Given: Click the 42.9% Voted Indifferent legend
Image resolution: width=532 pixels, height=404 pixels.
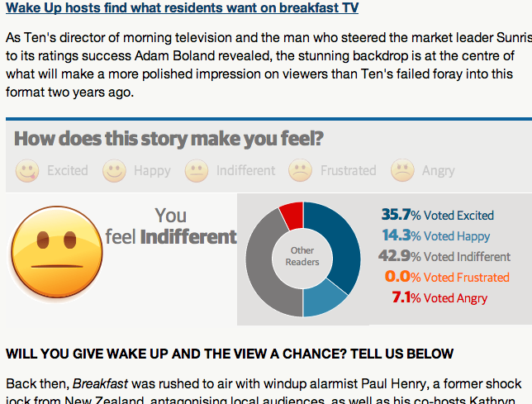Looking at the screenshot, I should [x=444, y=256].
